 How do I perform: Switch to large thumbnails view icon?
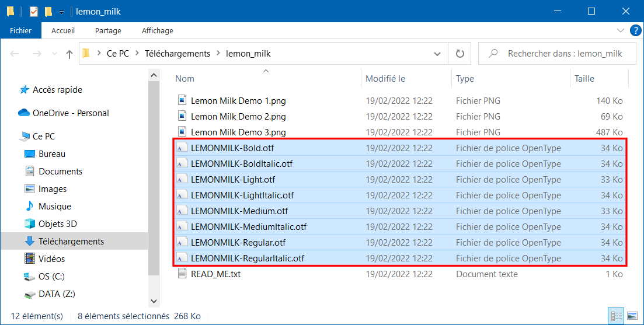[x=632, y=316]
